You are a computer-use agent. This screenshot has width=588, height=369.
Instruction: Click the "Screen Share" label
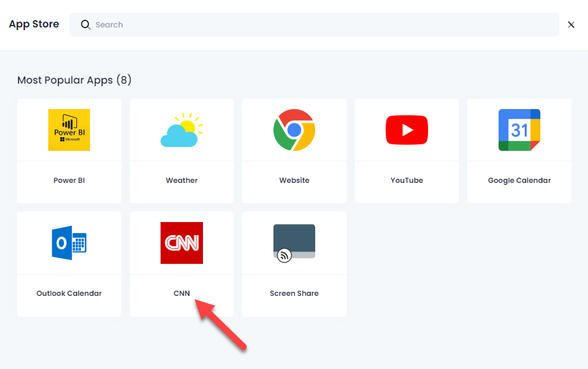click(x=294, y=293)
